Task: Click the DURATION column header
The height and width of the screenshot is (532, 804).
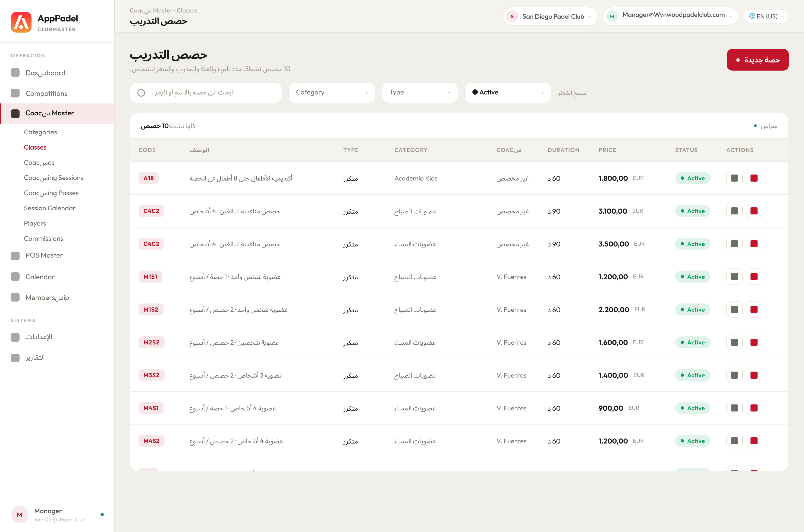Action: point(563,150)
